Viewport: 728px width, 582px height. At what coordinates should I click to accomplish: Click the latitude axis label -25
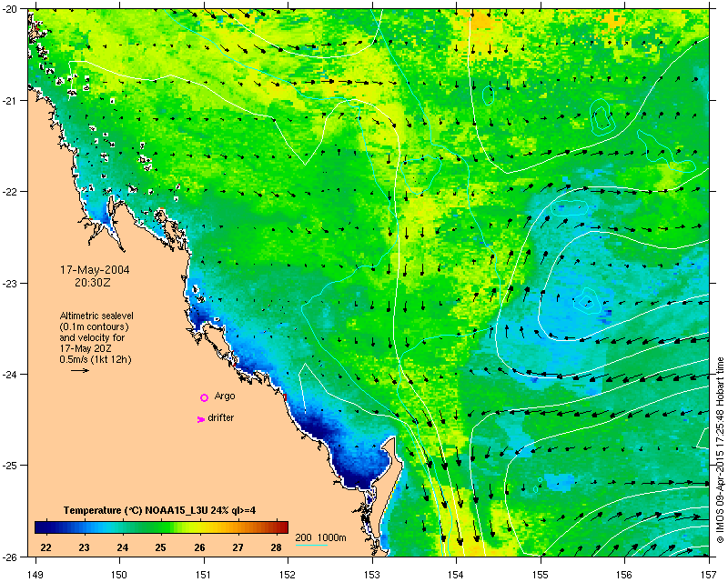[x=9, y=466]
